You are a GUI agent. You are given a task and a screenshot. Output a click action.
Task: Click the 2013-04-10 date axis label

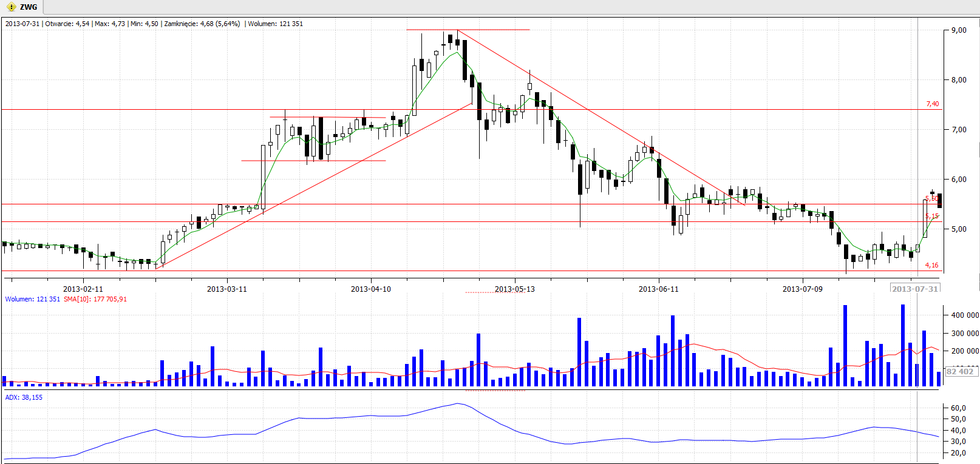tap(370, 289)
